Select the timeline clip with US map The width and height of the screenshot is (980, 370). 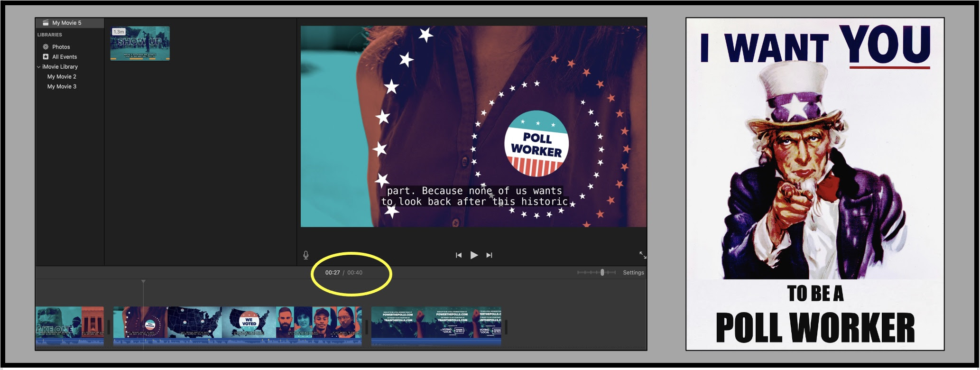pyautogui.click(x=194, y=323)
